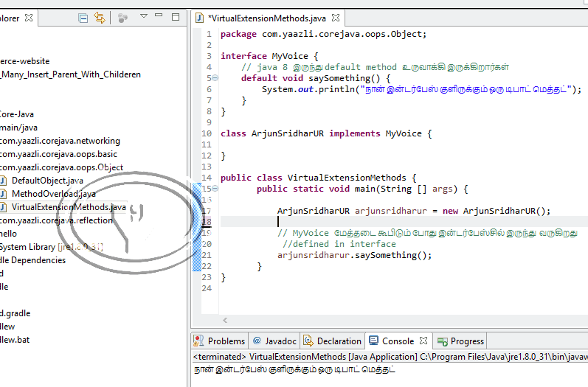Viewport: 588px width, 387px height.
Task: Click the terminated launch text in Console
Action: click(390, 357)
